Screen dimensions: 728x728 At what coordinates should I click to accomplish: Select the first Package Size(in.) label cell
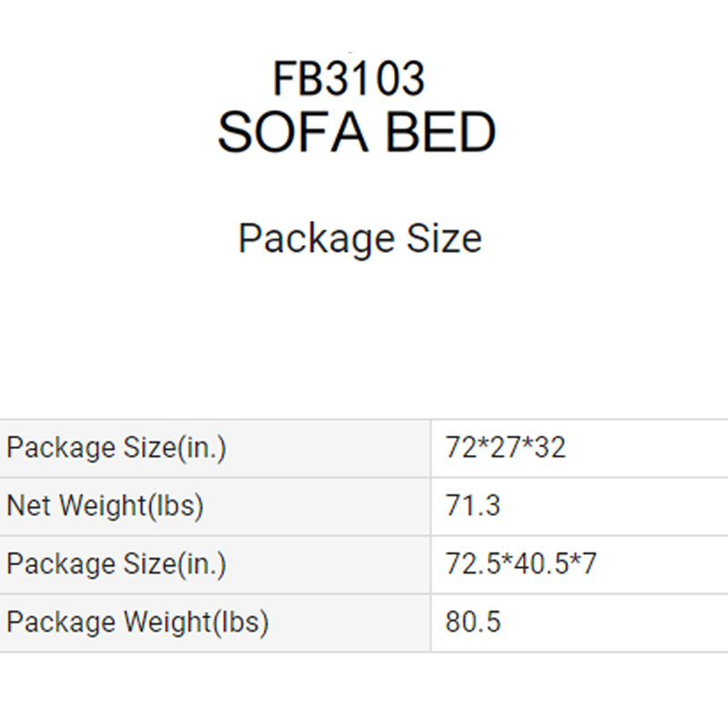click(x=215, y=448)
